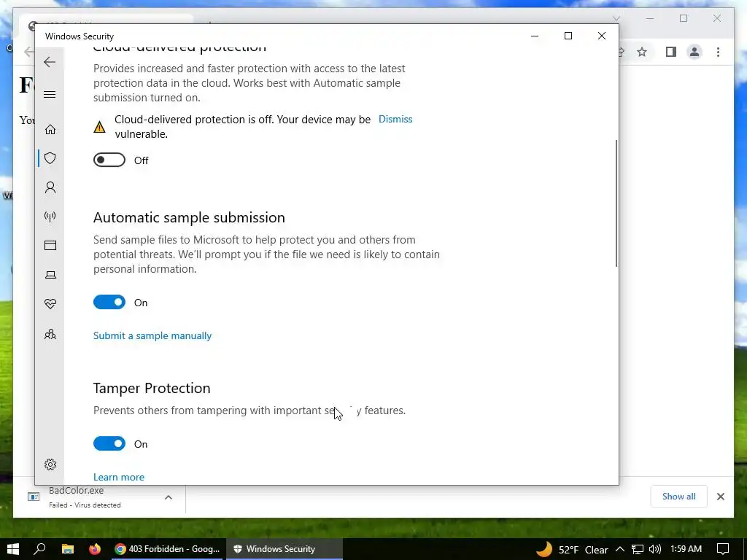Close the Chrome downloads bar

tap(720, 497)
